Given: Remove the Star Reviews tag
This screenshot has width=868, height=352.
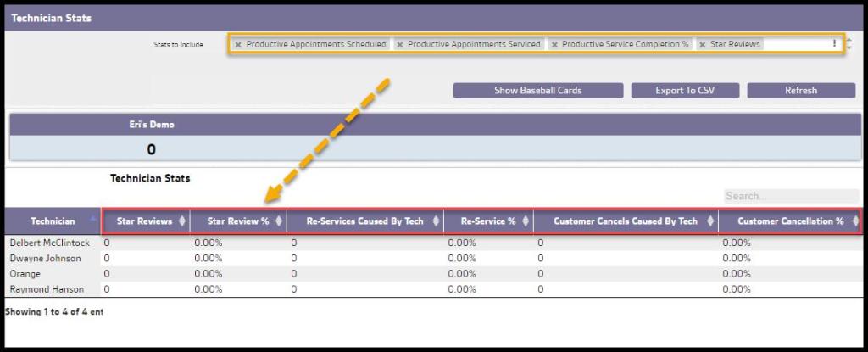Looking at the screenshot, I should pyautogui.click(x=702, y=45).
